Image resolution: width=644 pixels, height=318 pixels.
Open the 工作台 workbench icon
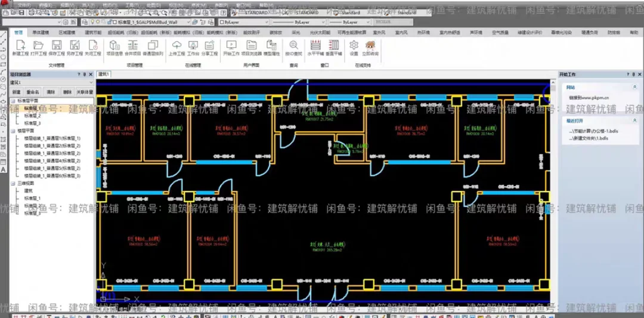point(193,48)
